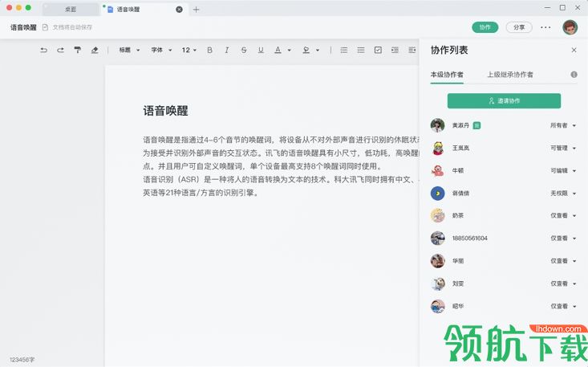This screenshot has height=367, width=588.
Task: Redo the last undone edit
Action: tap(60, 50)
